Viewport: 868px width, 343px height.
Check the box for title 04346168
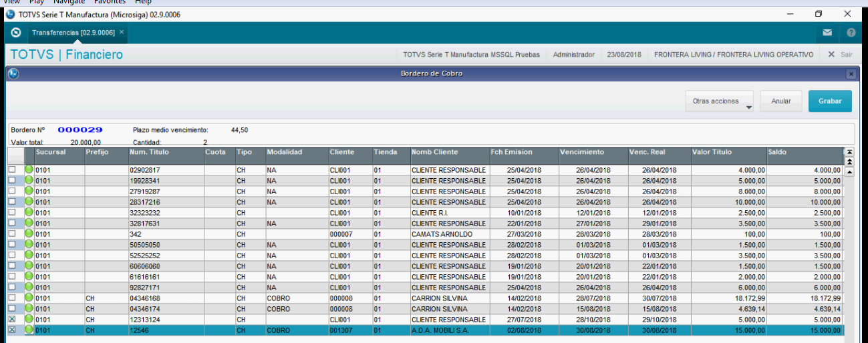[x=12, y=298]
